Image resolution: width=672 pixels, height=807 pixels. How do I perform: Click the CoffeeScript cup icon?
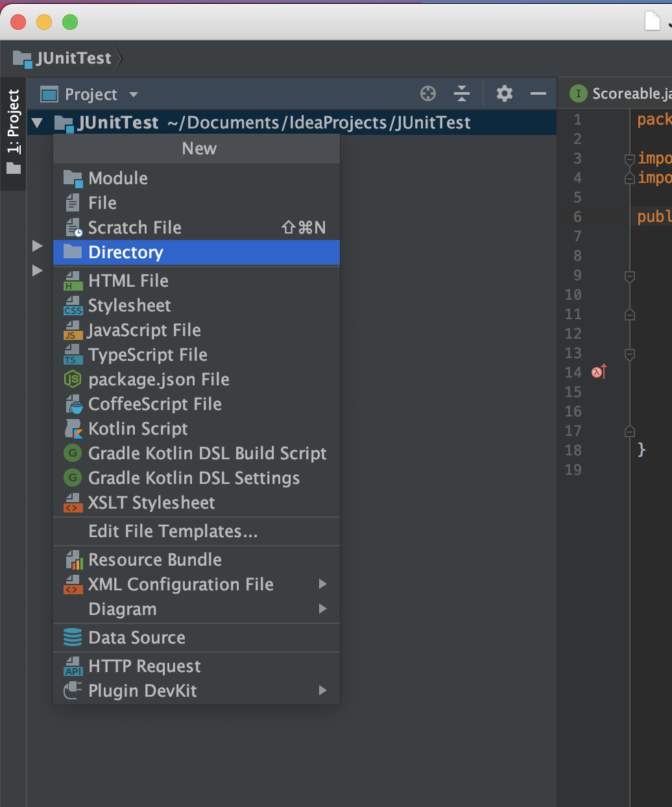73,404
